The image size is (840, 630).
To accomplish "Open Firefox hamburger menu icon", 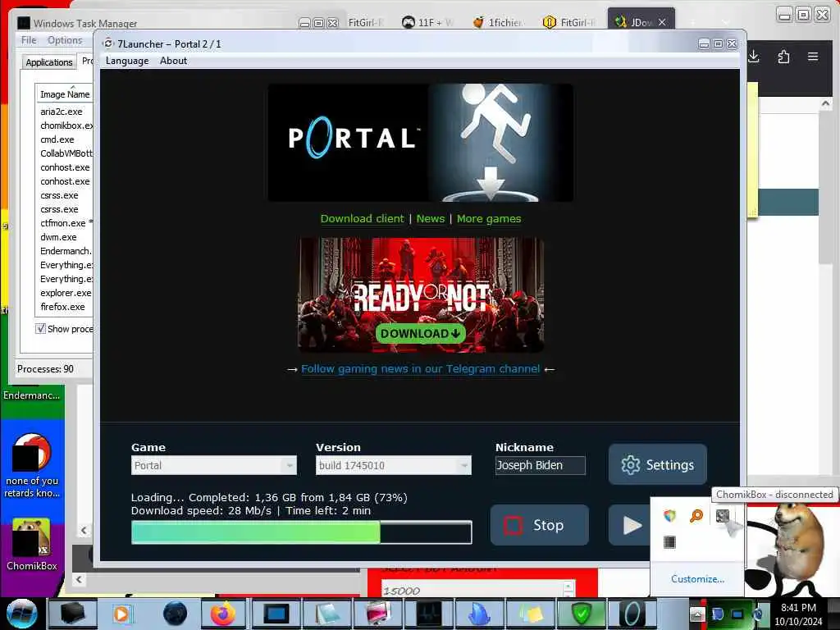I will pyautogui.click(x=813, y=57).
